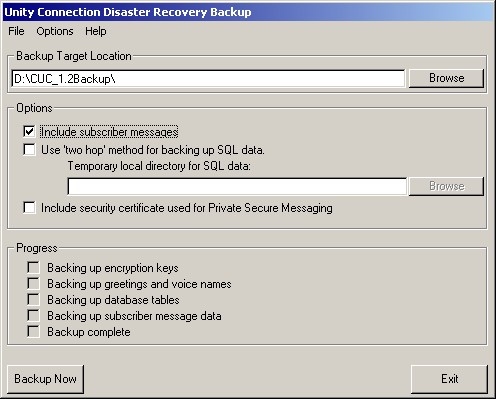496x399 pixels.
Task: Open the Options menu
Action: coord(55,31)
